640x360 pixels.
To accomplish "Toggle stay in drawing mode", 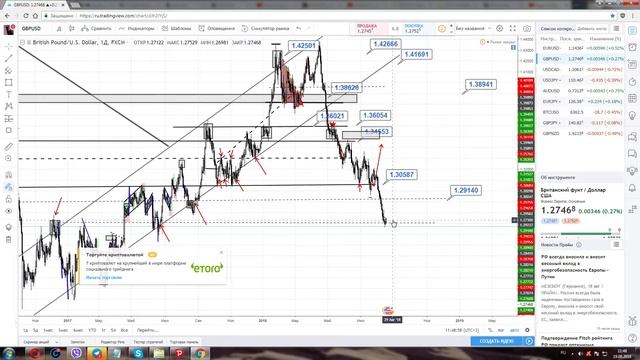I will (9, 187).
